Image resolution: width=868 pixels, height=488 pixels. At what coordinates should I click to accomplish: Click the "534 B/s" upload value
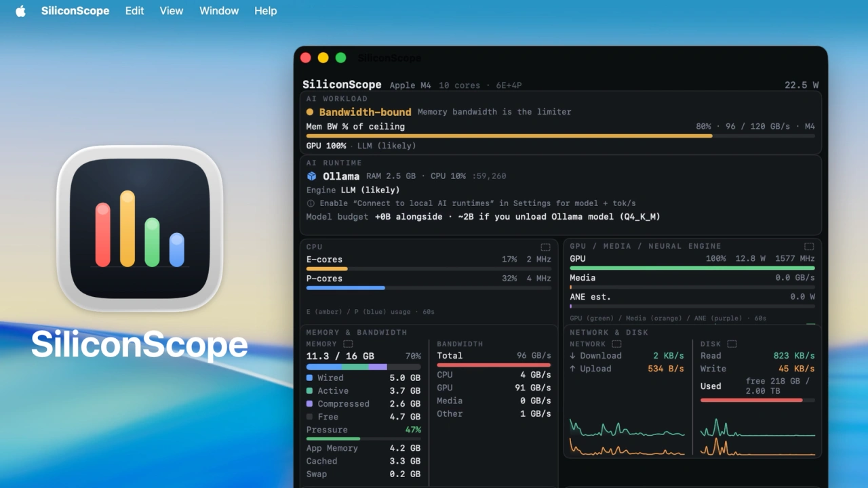(x=666, y=369)
